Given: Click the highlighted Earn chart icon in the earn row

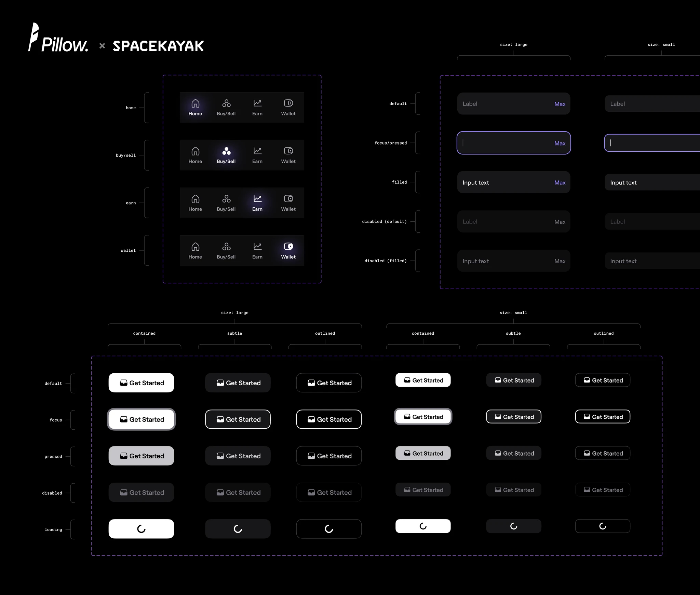Looking at the screenshot, I should [257, 198].
